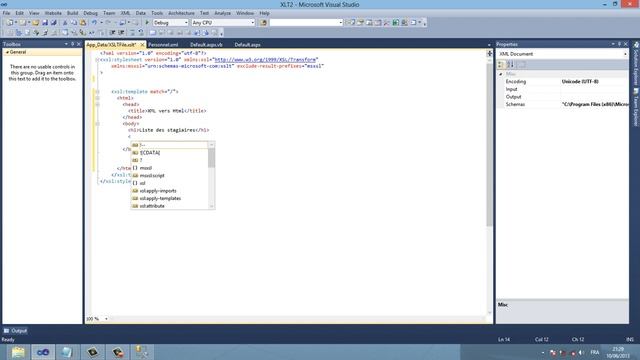Click the Save toolbar icon
Viewport: 640px width, 360px height.
[45, 23]
